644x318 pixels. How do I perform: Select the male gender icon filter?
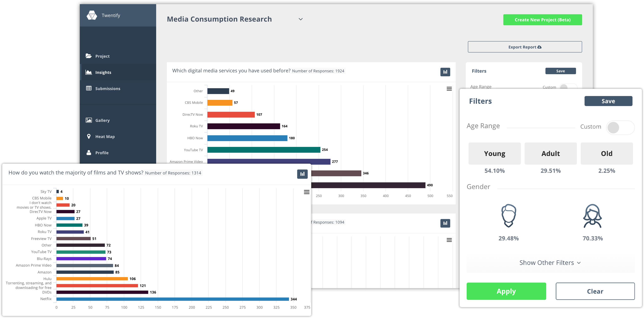(508, 216)
